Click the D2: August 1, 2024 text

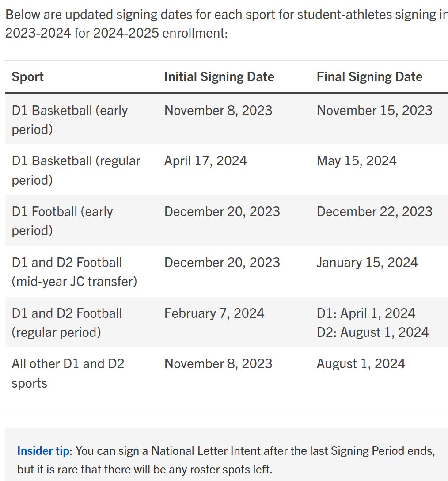pos(373,332)
